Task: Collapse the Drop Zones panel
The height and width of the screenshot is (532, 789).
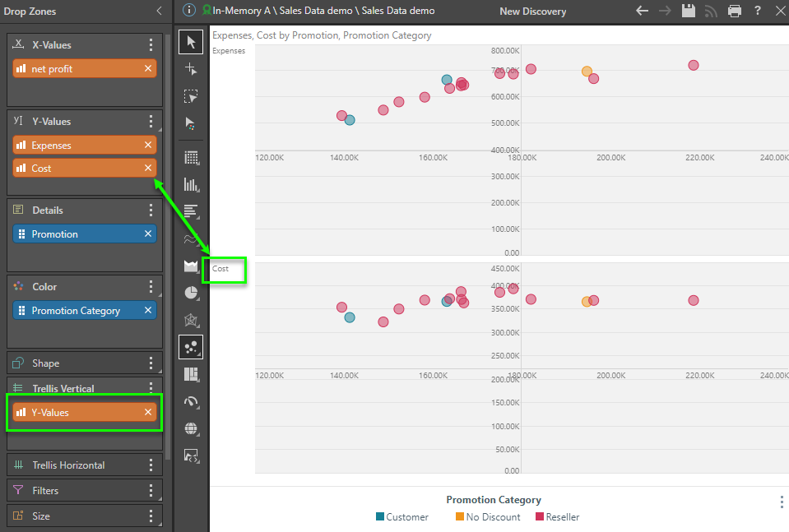Action: click(159, 11)
